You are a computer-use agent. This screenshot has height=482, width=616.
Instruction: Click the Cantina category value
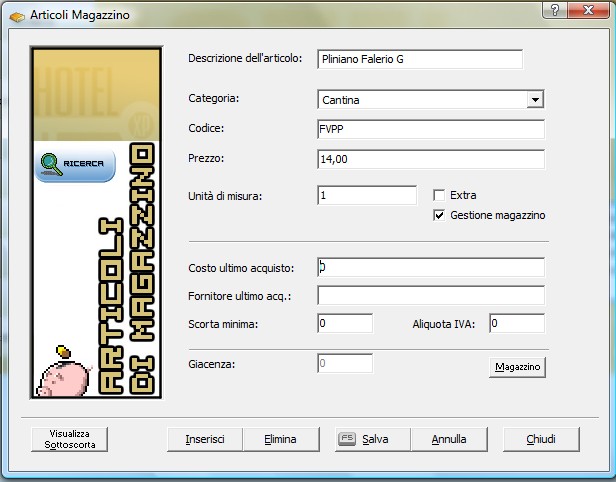click(x=341, y=100)
